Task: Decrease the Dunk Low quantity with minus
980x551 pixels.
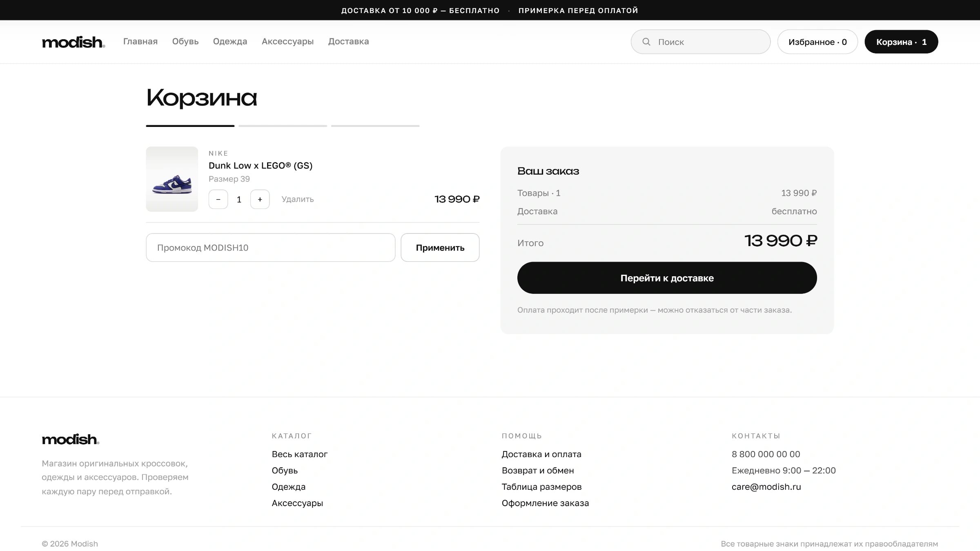Action: [x=218, y=199]
